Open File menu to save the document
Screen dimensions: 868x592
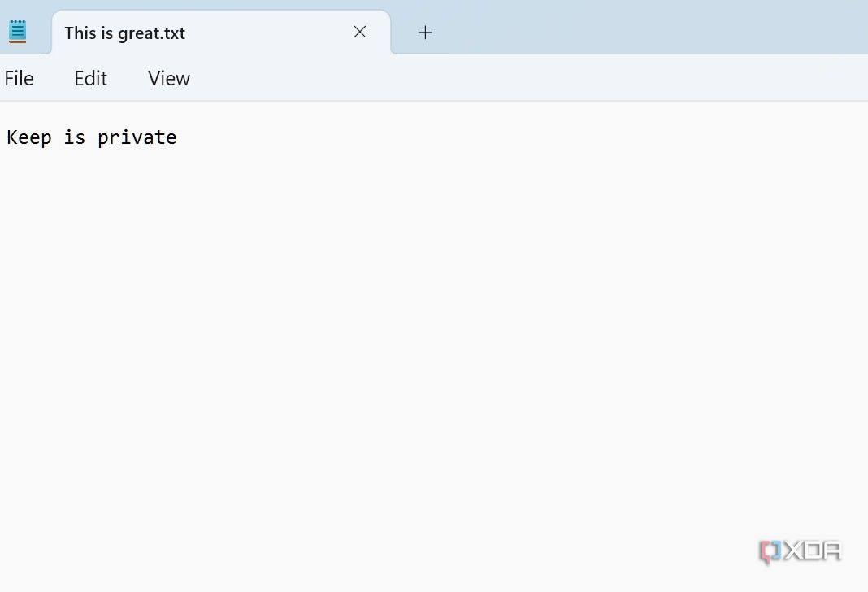click(19, 78)
